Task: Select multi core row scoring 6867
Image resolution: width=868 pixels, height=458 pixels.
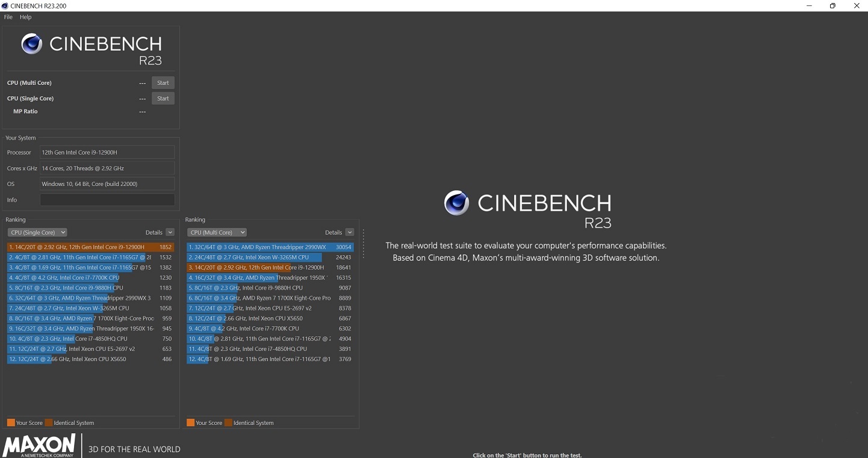Action: point(270,319)
